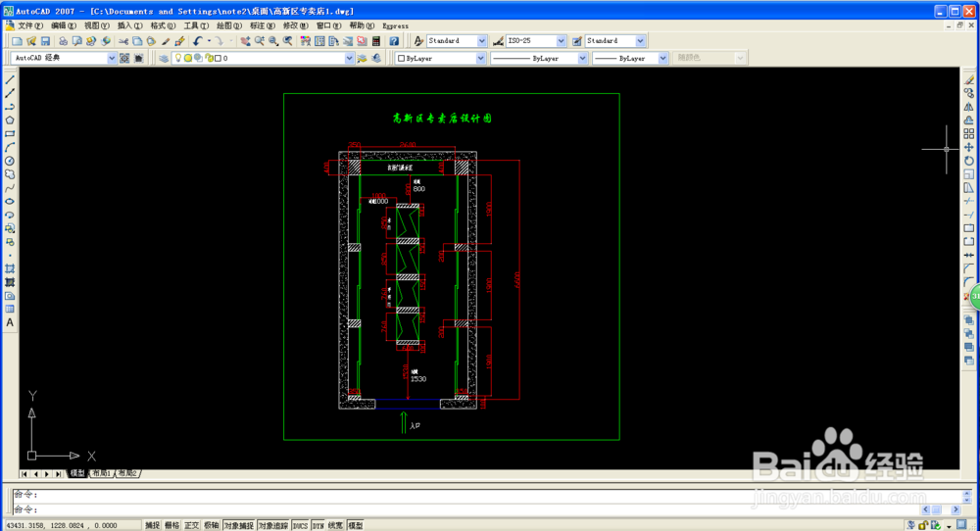Click the Text Style icon
Image resolution: width=980 pixels, height=531 pixels.
[x=418, y=41]
